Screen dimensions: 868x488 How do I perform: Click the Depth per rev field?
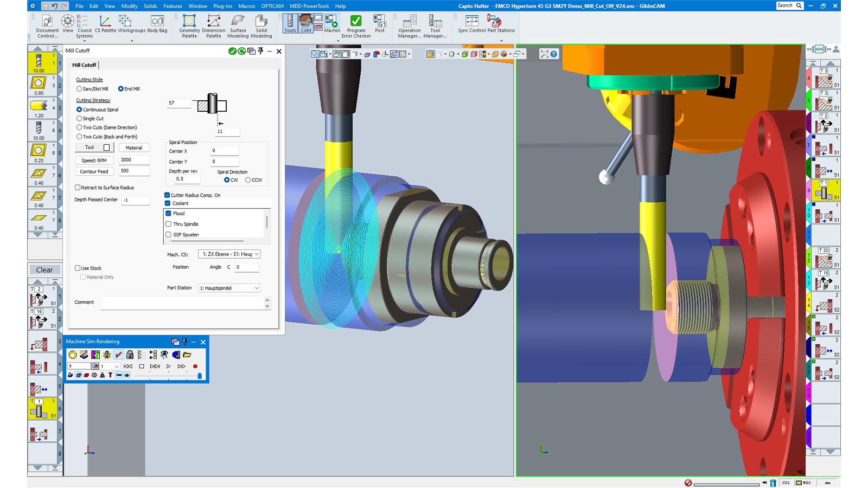point(187,179)
